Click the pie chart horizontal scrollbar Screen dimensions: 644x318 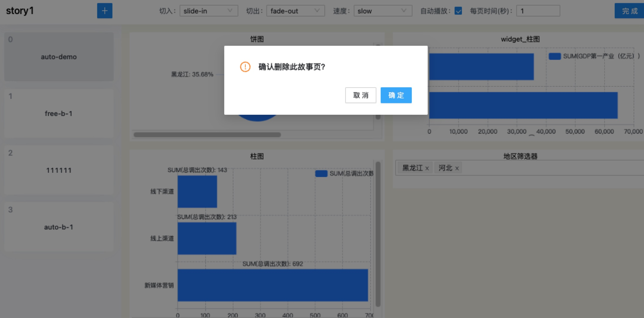coord(207,135)
